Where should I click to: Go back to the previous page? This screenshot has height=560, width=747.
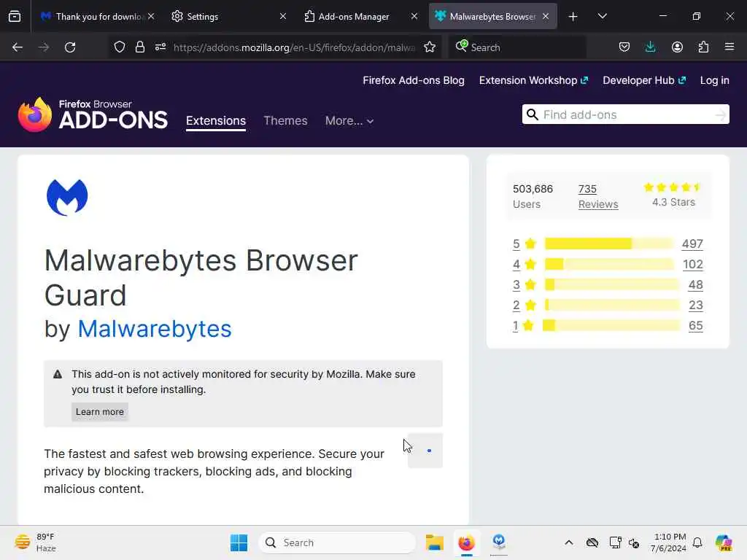[x=18, y=47]
